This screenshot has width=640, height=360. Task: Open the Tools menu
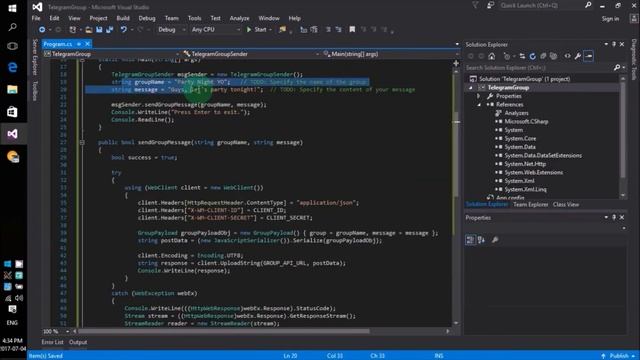coord(194,18)
